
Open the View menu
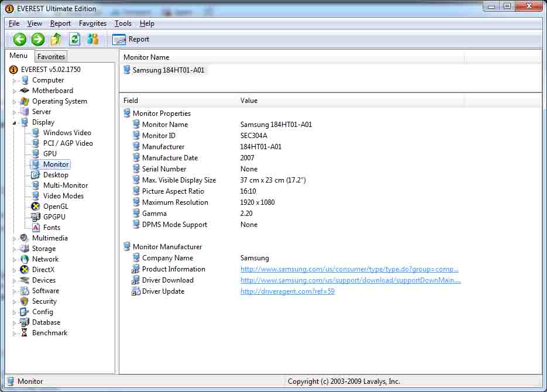(35, 23)
